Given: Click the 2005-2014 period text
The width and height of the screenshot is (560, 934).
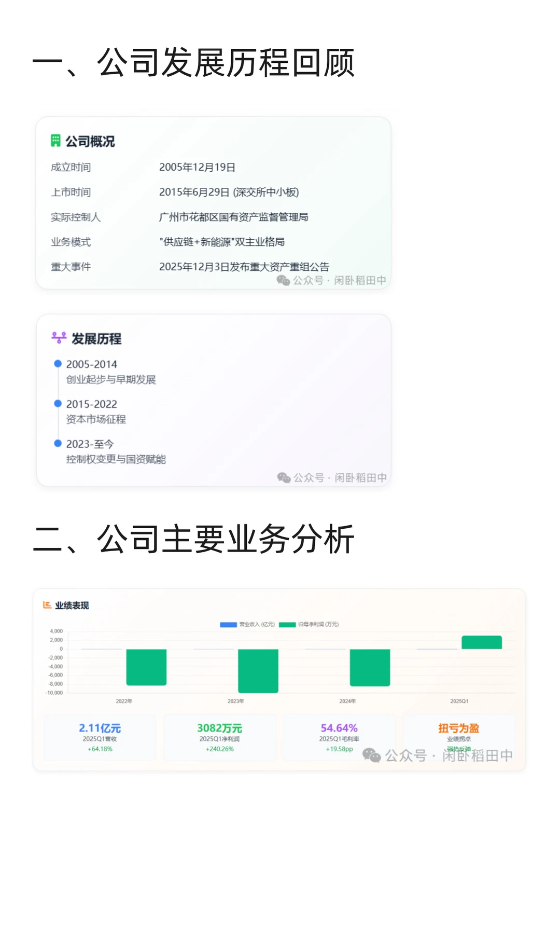Looking at the screenshot, I should 92,364.
